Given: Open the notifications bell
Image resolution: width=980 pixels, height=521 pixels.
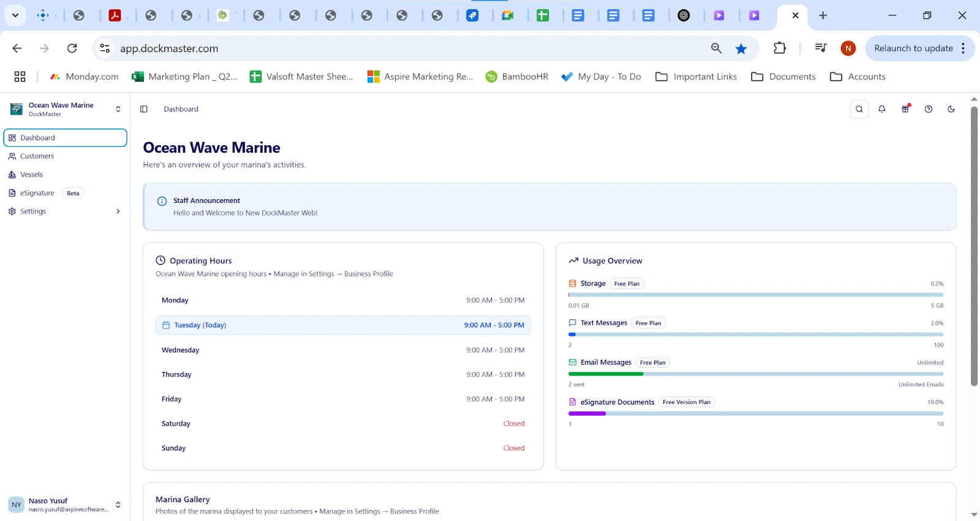Looking at the screenshot, I should 882,109.
